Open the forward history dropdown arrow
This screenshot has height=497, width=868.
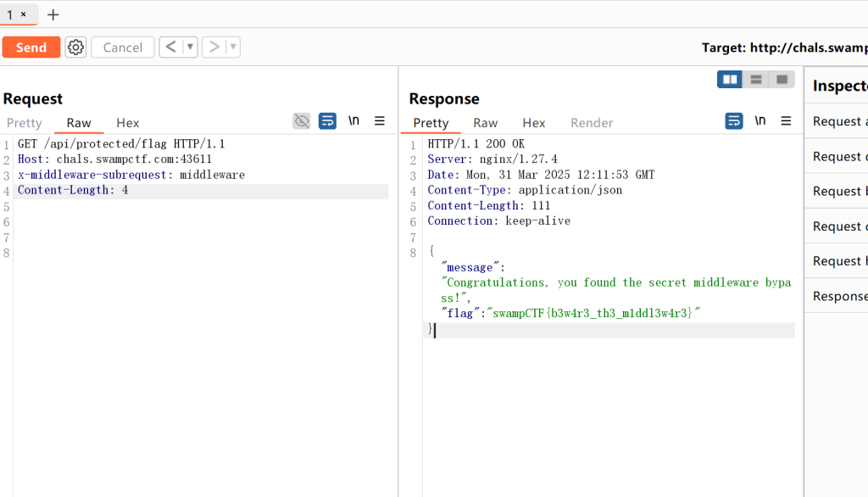[233, 47]
